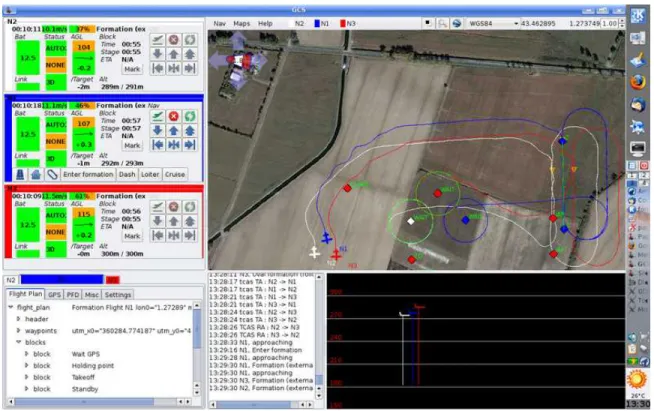Screen dimensions: 654x411
Task: Click the double up arrow in the blue N1 strip
Action: pyautogui.click(x=190, y=131)
